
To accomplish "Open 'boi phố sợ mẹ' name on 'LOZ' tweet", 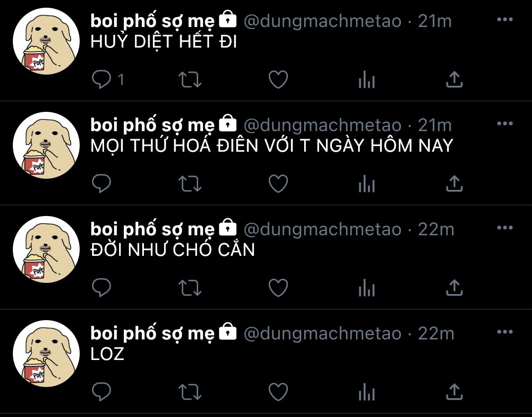I will (152, 333).
